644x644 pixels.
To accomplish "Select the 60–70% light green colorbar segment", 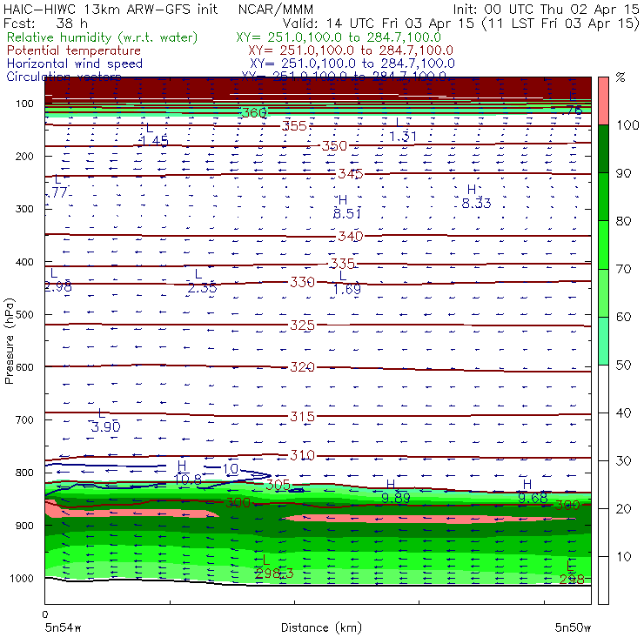I will click(x=603, y=292).
